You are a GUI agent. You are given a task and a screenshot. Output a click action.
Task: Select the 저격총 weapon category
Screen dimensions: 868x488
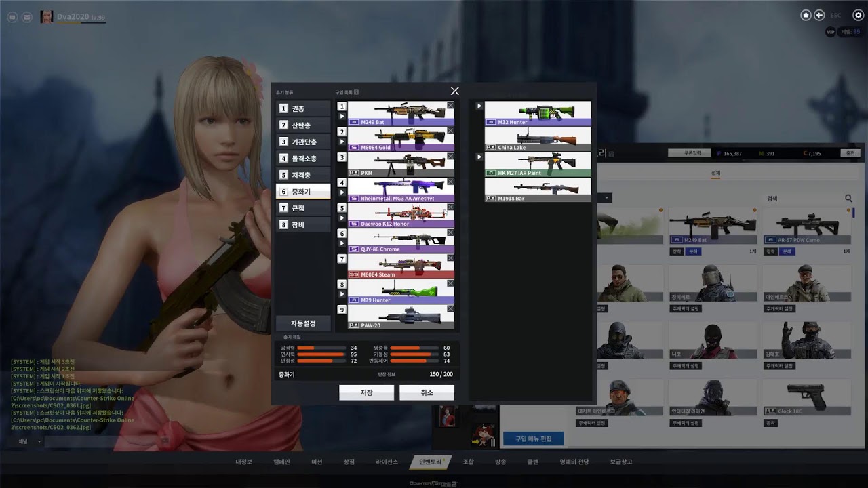coord(303,175)
